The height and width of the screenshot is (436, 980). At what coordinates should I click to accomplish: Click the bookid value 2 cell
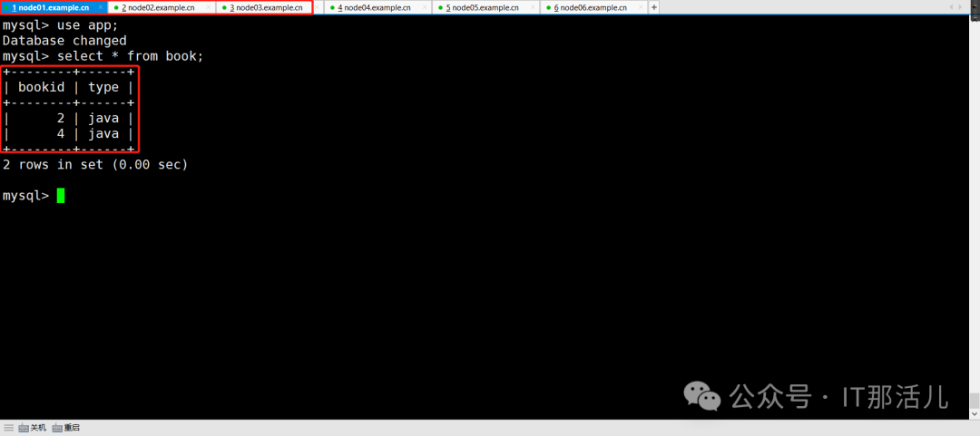[x=61, y=118]
